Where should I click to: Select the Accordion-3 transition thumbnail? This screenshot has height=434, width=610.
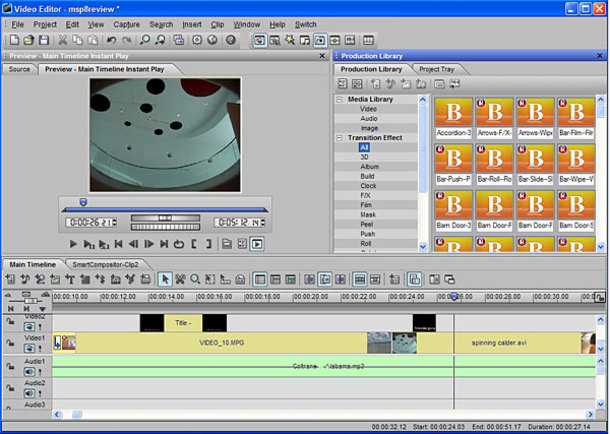point(454,117)
